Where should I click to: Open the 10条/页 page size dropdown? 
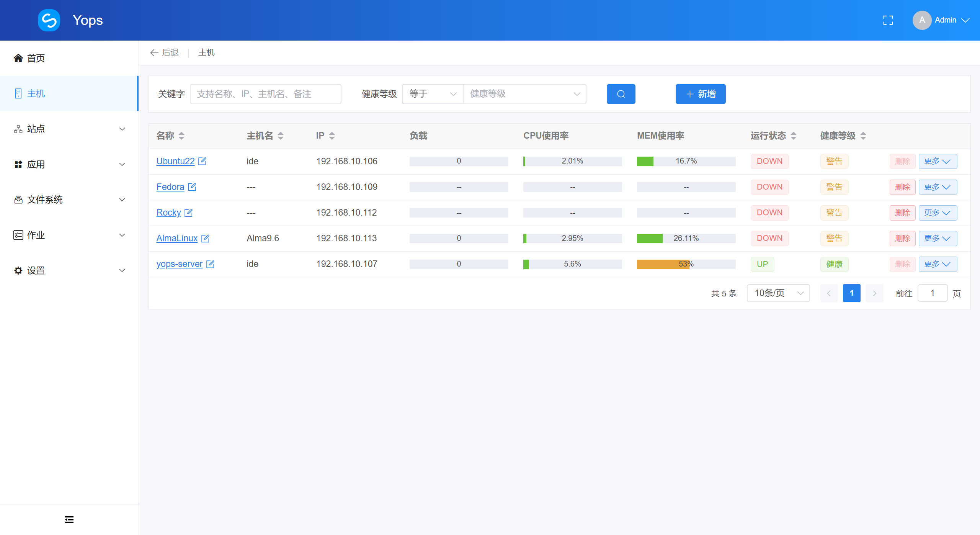pos(778,293)
